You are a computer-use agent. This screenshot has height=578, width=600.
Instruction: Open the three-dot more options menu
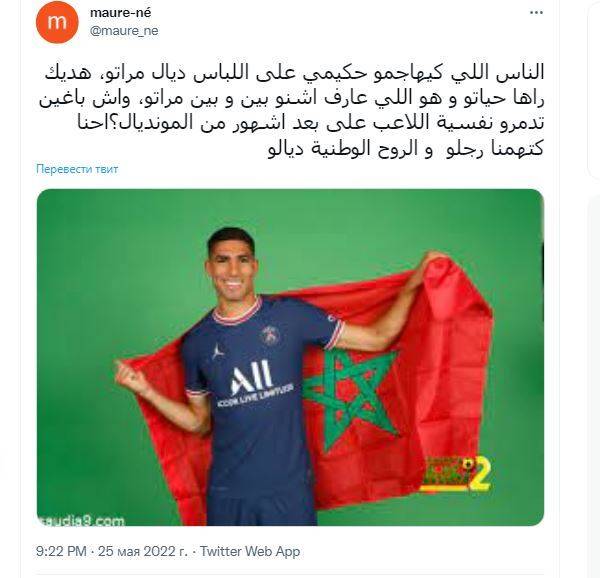point(536,13)
